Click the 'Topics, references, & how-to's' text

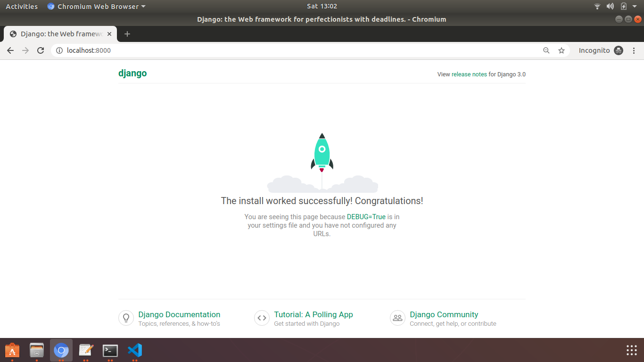pos(179,324)
